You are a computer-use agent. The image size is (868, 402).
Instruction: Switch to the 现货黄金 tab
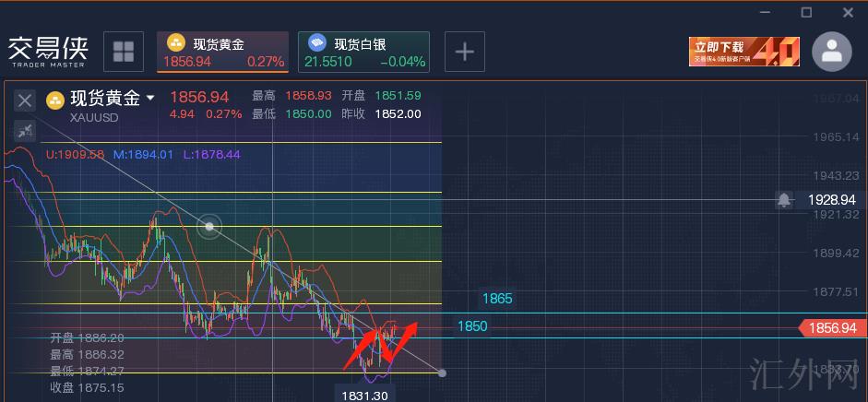click(x=222, y=52)
